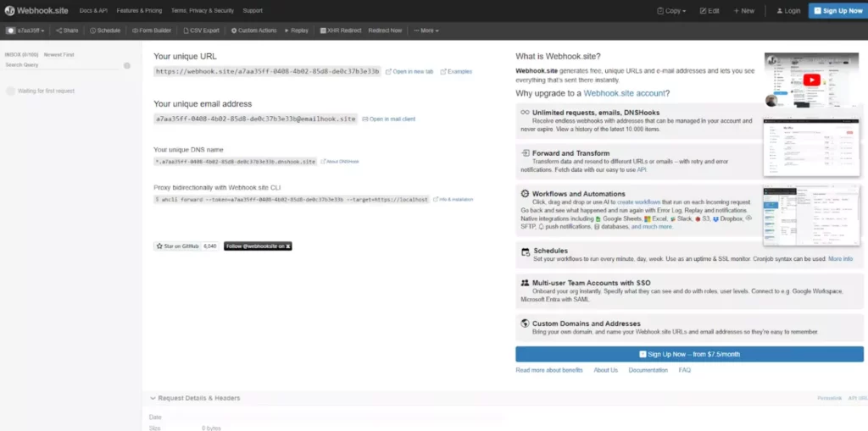Click the Sign Up Now header button
The image size is (868, 431).
(x=838, y=10)
